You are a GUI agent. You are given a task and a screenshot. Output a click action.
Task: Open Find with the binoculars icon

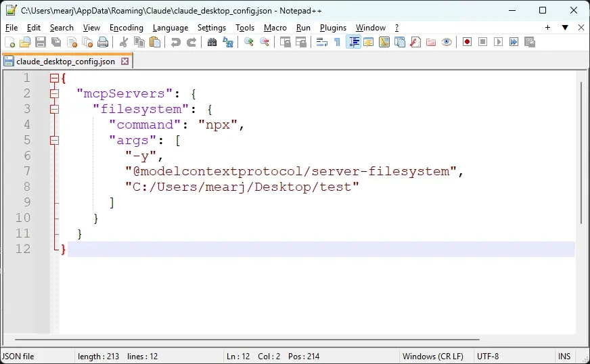coord(212,42)
